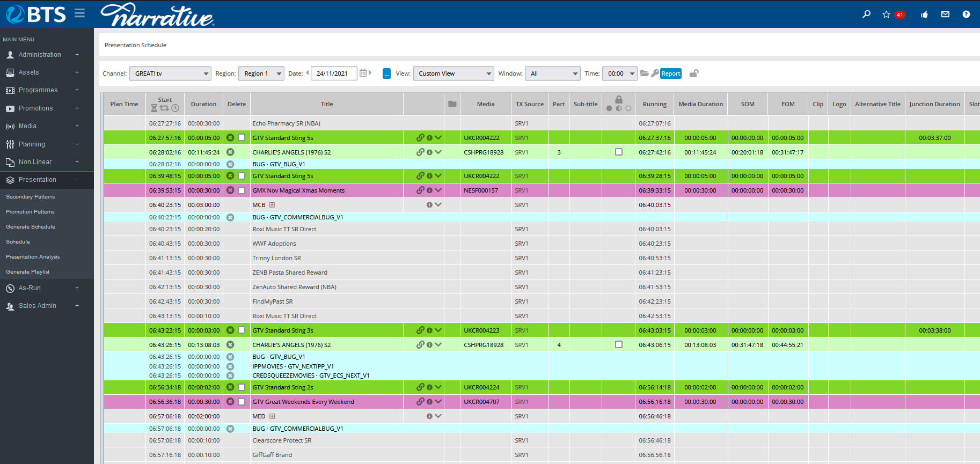Show info icon on CHARLIE'S ANGELS part 3 row
Image resolution: width=980 pixels, height=464 pixels.
point(429,152)
